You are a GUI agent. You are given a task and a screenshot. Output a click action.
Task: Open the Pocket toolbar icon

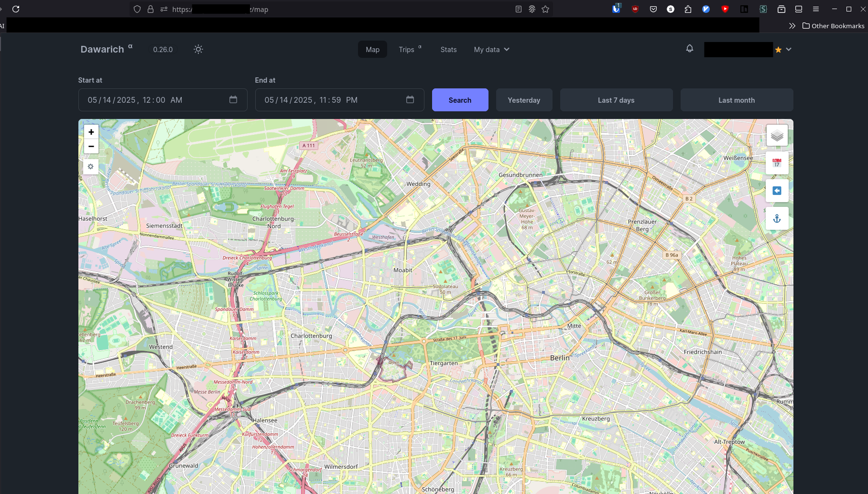coord(653,9)
